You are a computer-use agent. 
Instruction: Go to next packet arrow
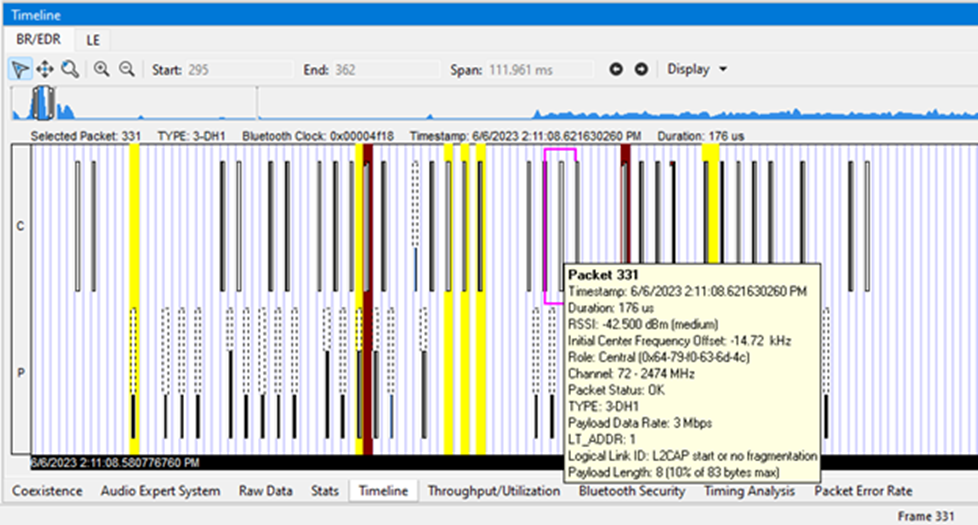[641, 69]
